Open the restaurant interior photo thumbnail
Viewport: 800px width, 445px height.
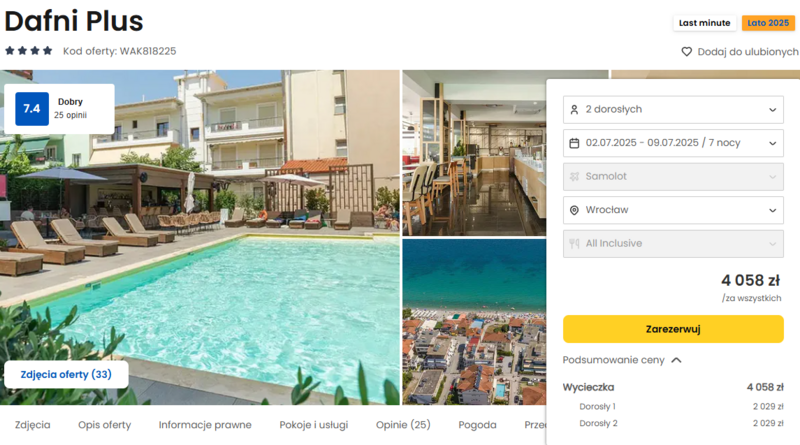(474, 153)
